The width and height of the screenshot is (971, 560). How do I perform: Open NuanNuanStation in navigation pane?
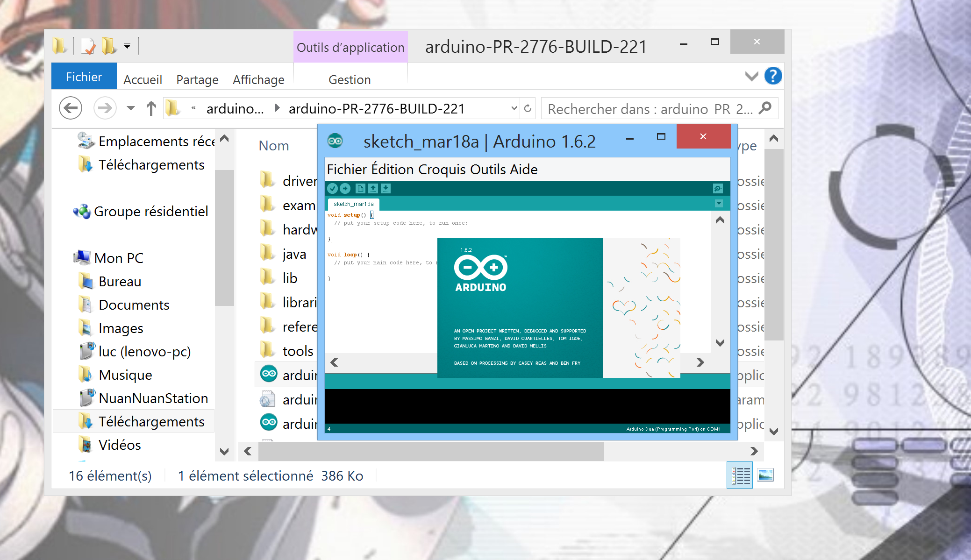pos(143,398)
